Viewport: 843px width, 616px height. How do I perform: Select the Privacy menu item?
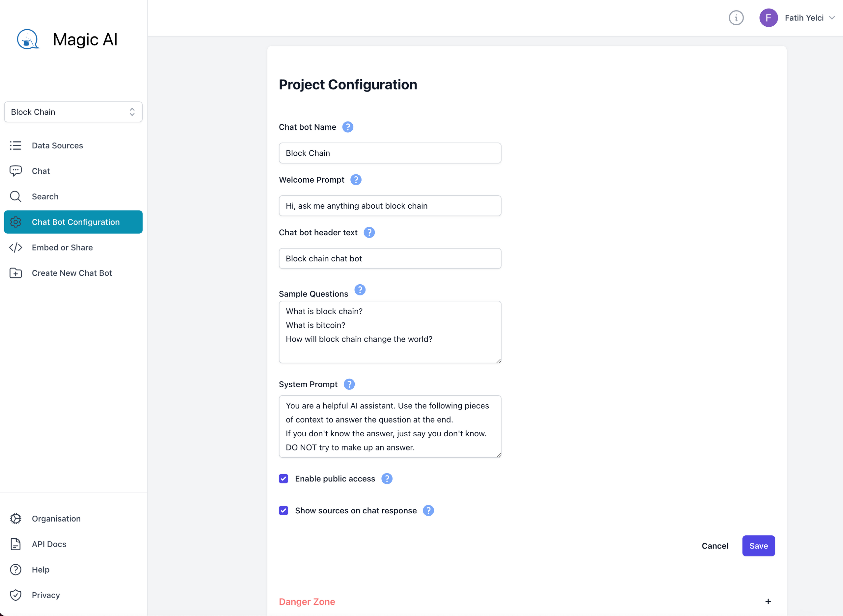click(x=46, y=595)
